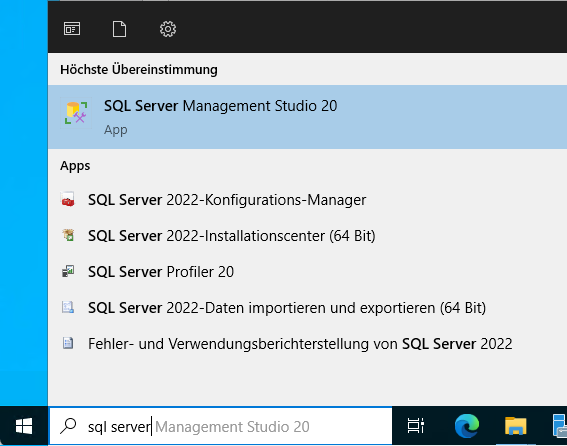Click the partially visible taskbar app next to File Explorer
The width and height of the screenshot is (567, 446).
tap(559, 426)
